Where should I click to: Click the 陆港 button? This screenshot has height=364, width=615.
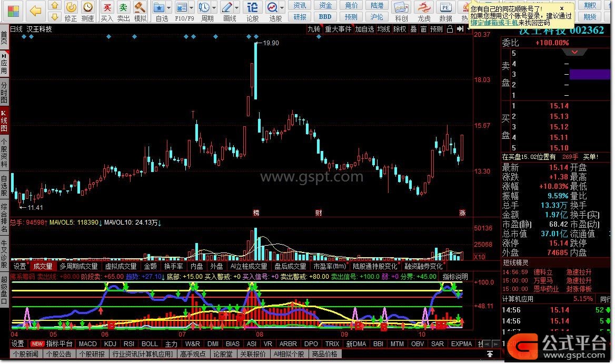coord(377,5)
